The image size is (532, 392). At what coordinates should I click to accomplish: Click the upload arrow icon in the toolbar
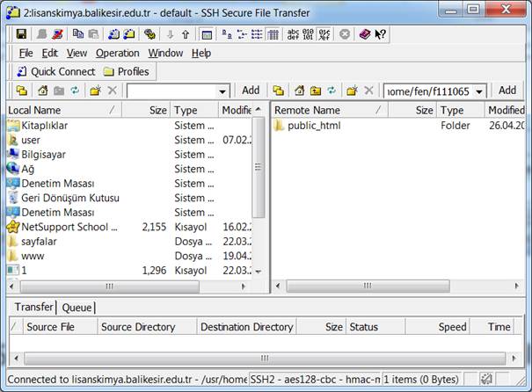pyautogui.click(x=185, y=34)
